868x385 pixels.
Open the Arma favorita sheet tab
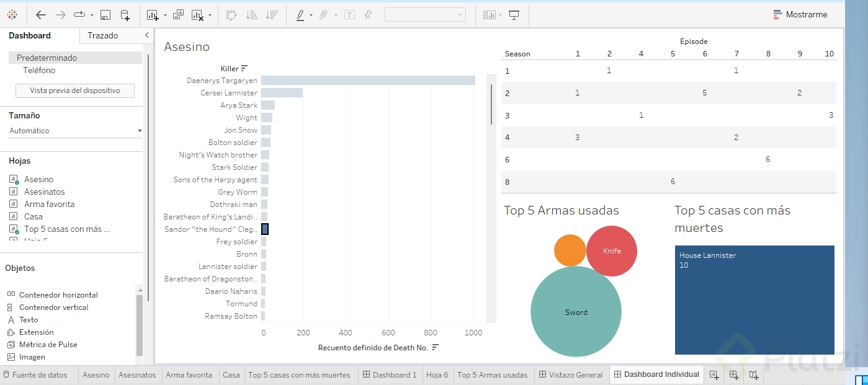[189, 374]
